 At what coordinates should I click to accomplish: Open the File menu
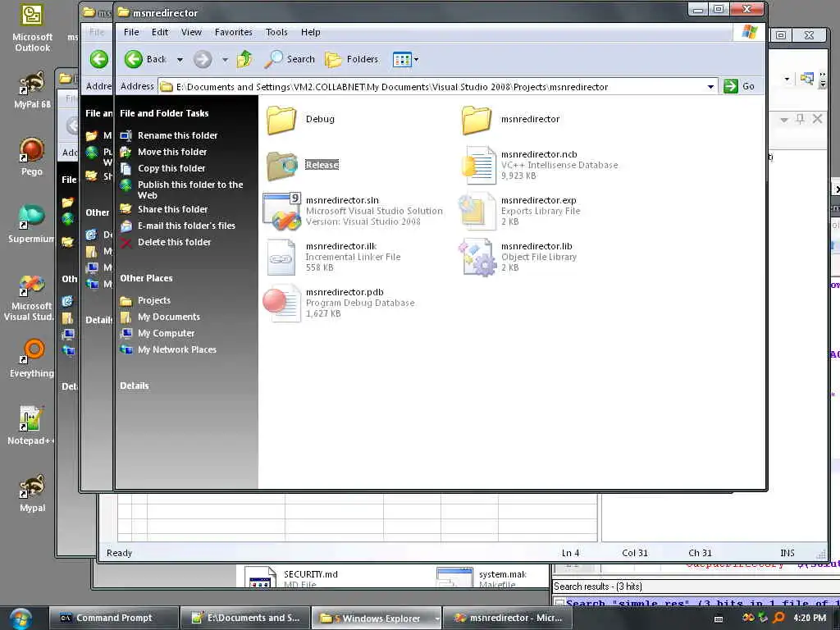(131, 32)
